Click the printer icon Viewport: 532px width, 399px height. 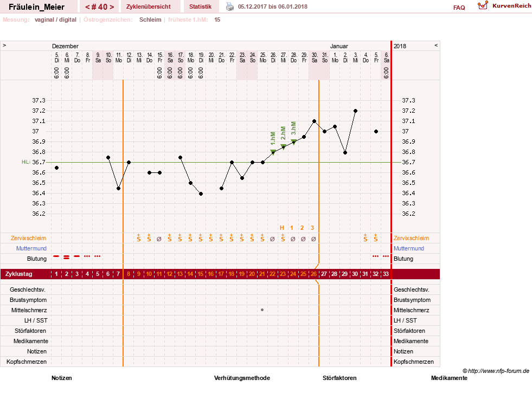point(230,7)
